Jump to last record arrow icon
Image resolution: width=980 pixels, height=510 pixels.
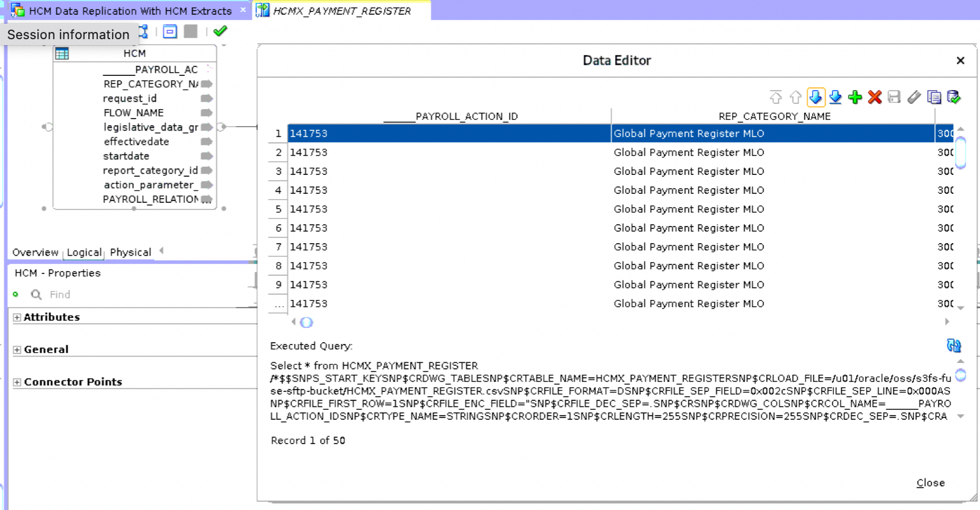point(835,97)
